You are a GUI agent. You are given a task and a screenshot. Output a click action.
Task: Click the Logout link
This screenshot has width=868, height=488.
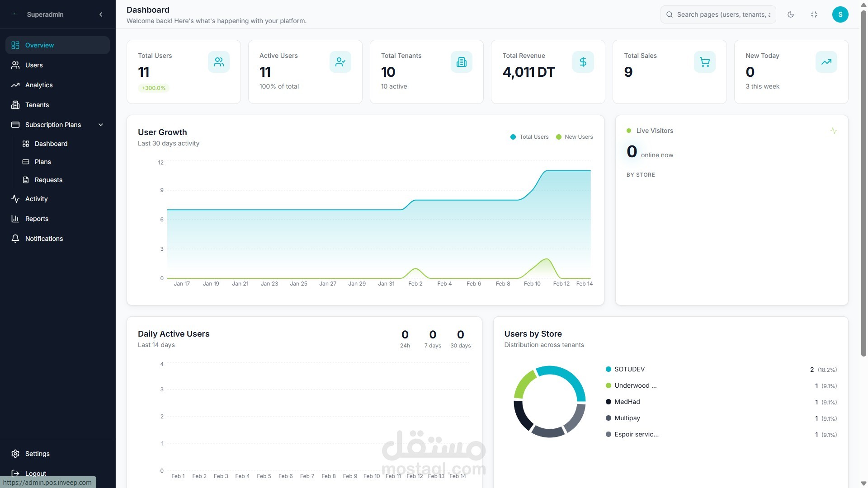35,473
